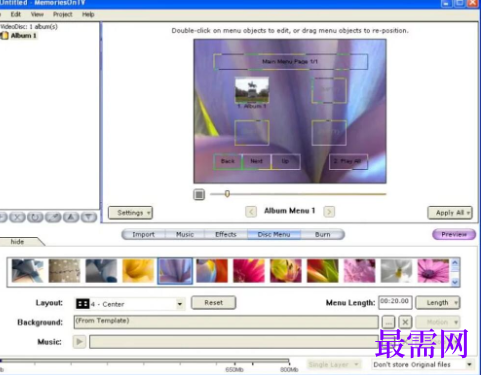Click the rotate/refresh album button
This screenshot has width=487, height=375.
[35, 217]
